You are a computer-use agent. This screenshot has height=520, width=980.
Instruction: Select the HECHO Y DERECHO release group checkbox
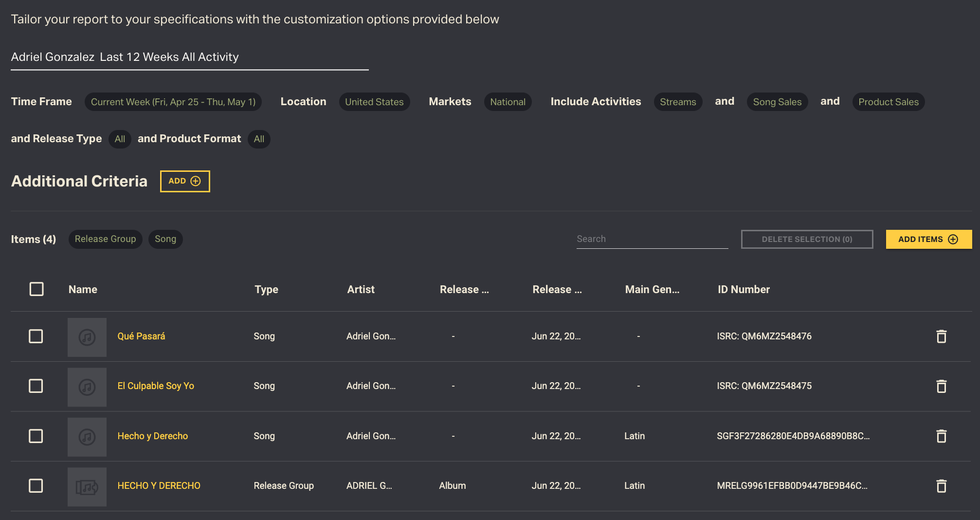36,486
